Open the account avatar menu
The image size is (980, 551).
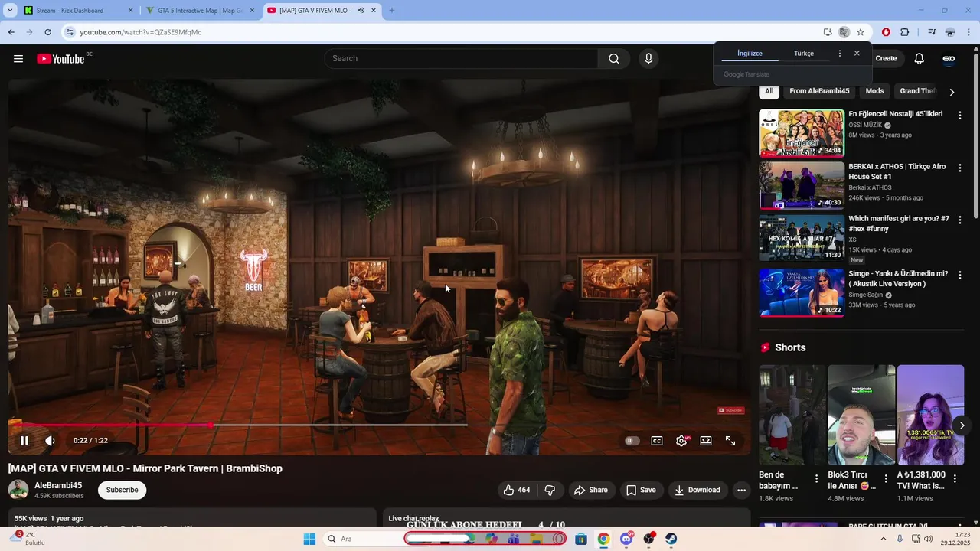[949, 59]
